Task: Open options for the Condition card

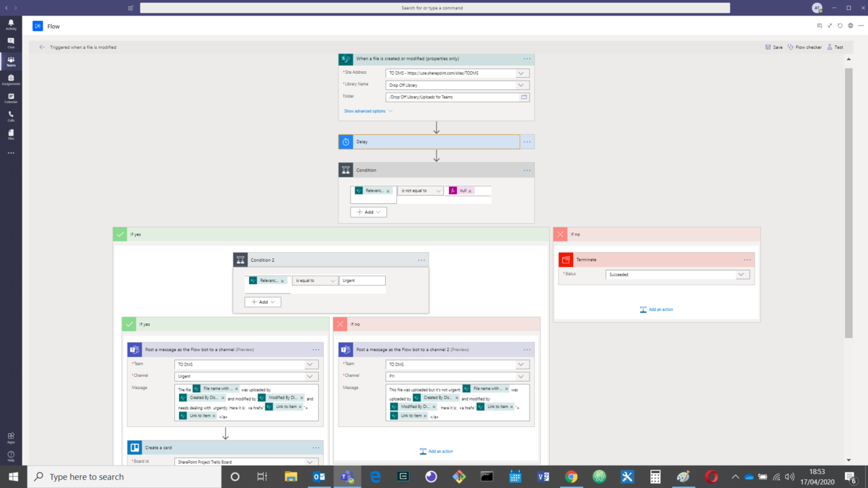Action: (x=527, y=169)
